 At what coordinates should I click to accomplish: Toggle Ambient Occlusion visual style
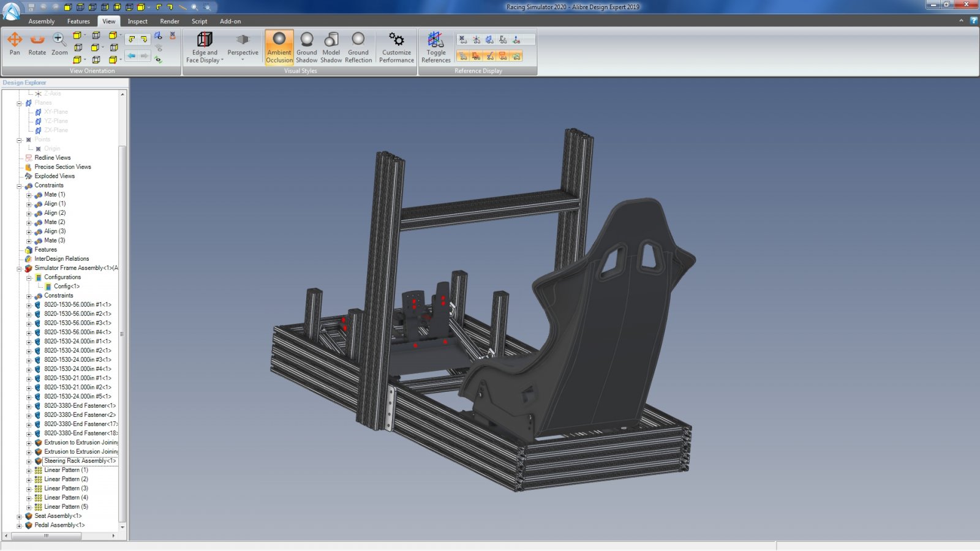[279, 47]
